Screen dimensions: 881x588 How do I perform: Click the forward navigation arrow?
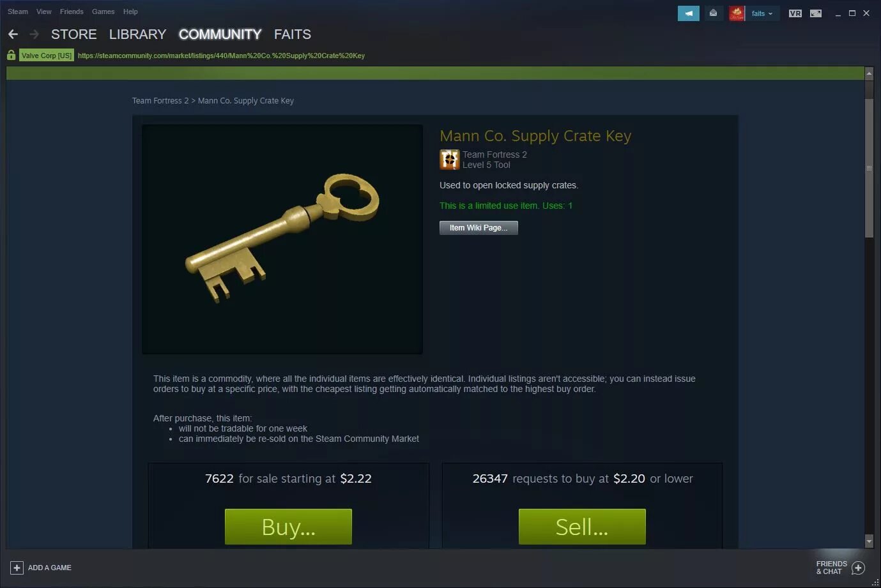click(x=34, y=34)
